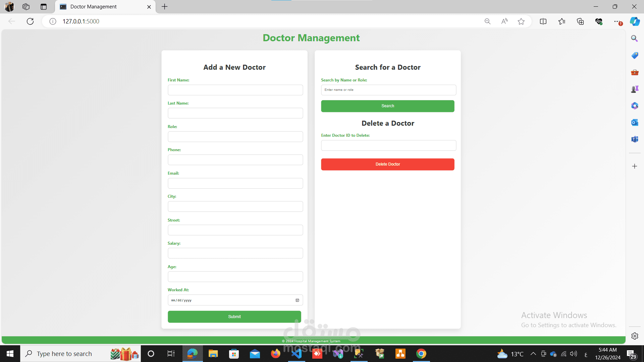Open the split screen icon

(x=543, y=21)
